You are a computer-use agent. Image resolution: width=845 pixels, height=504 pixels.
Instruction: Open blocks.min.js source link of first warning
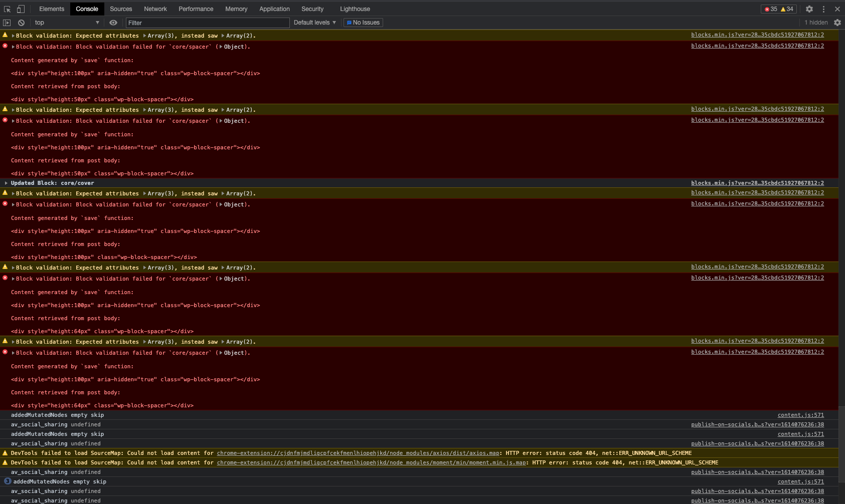point(757,35)
